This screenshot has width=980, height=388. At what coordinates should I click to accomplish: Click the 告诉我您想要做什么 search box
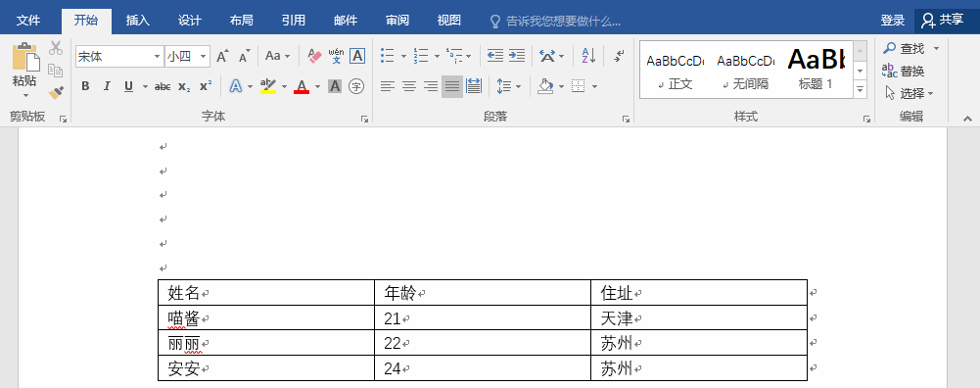click(x=555, y=22)
